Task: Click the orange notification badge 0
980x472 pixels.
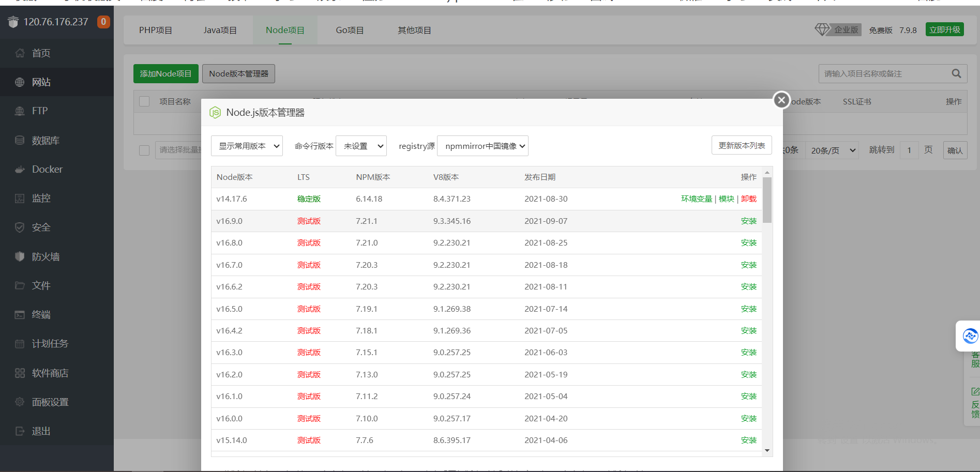Action: (103, 22)
